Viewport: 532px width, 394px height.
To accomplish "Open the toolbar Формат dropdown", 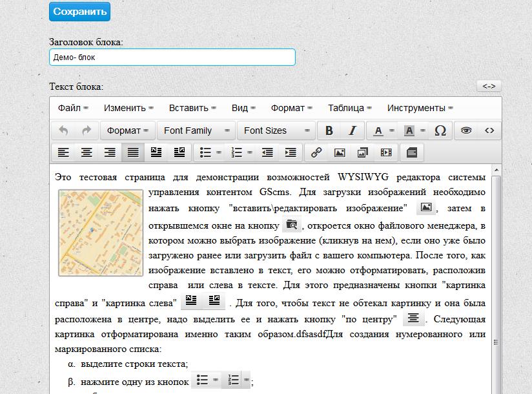I will coord(128,130).
